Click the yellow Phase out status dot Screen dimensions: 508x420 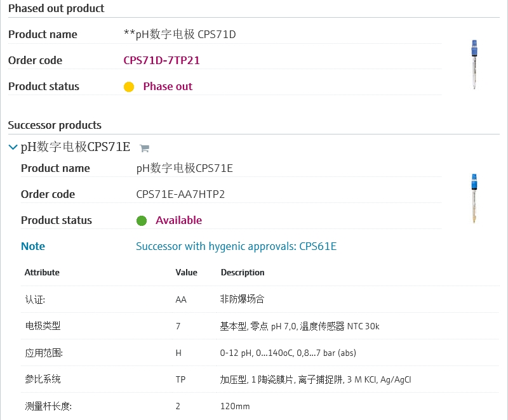[129, 87]
